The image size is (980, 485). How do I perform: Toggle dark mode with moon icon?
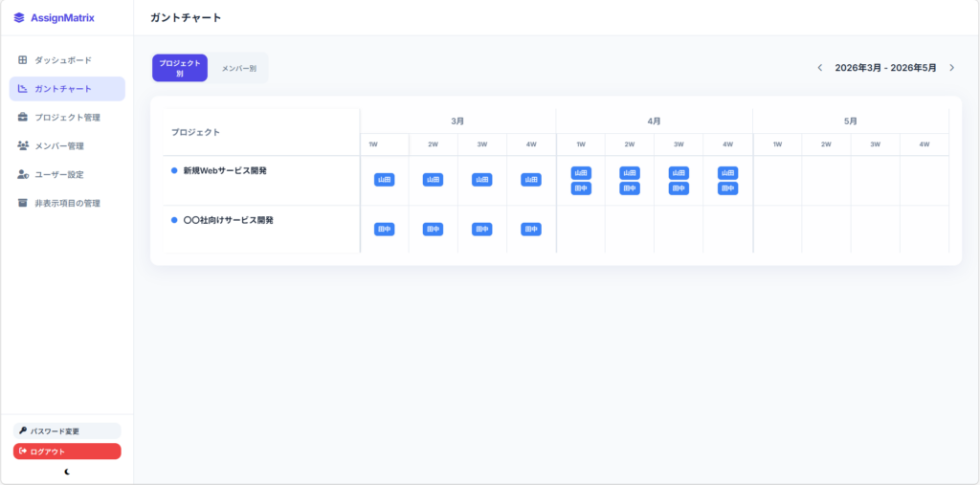click(x=67, y=472)
